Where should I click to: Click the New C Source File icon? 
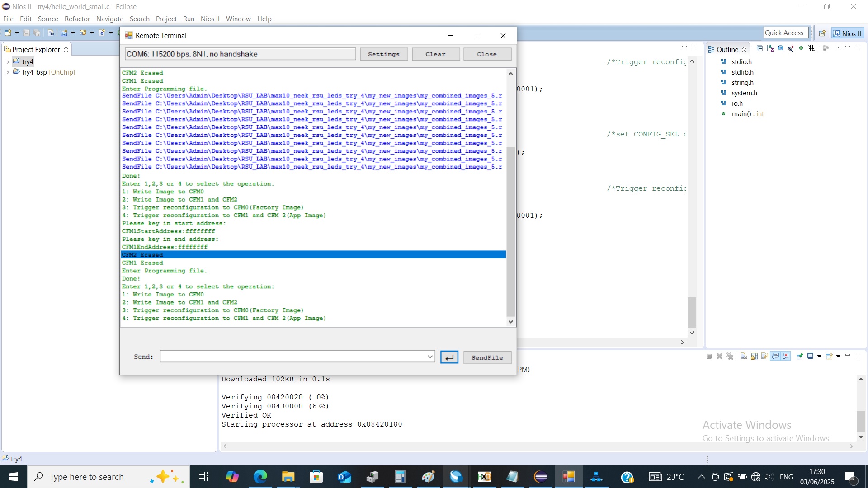102,33
